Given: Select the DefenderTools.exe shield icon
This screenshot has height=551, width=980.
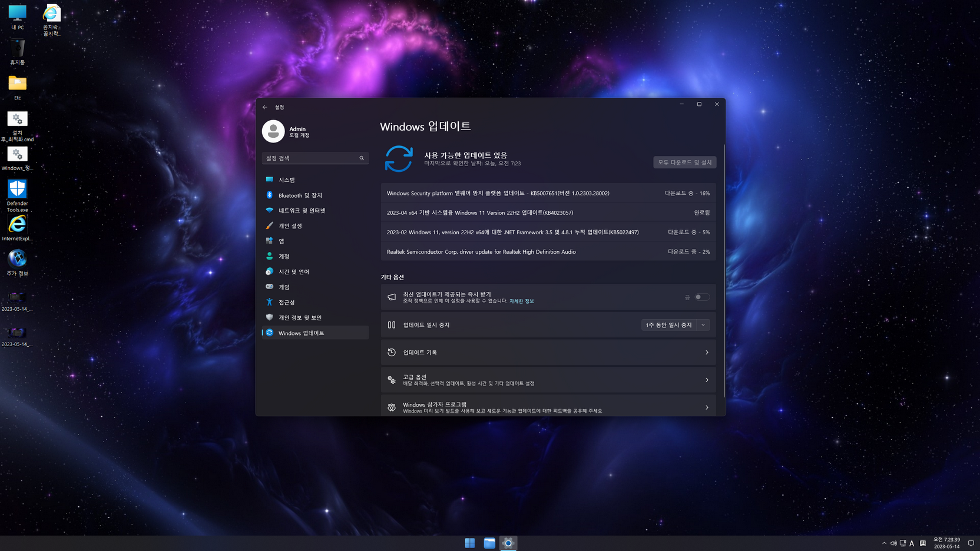Looking at the screenshot, I should tap(17, 195).
